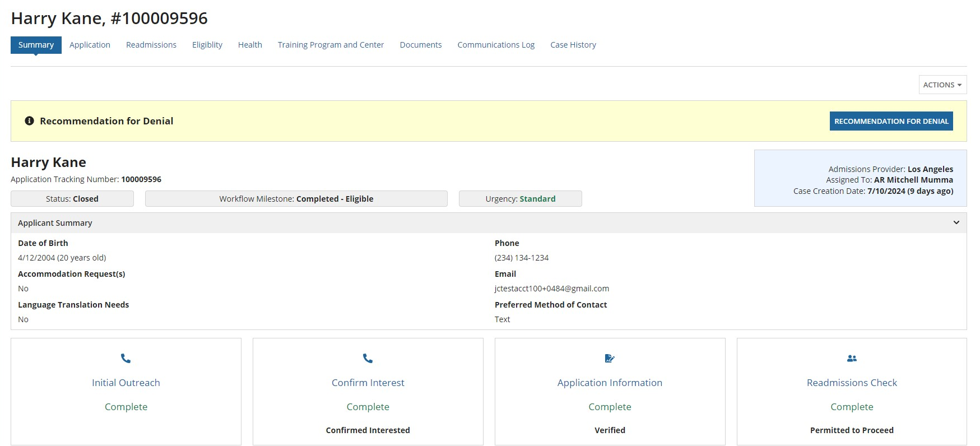The height and width of the screenshot is (446, 980).
Task: Click the edit-form icon above Application Information
Action: click(x=610, y=358)
